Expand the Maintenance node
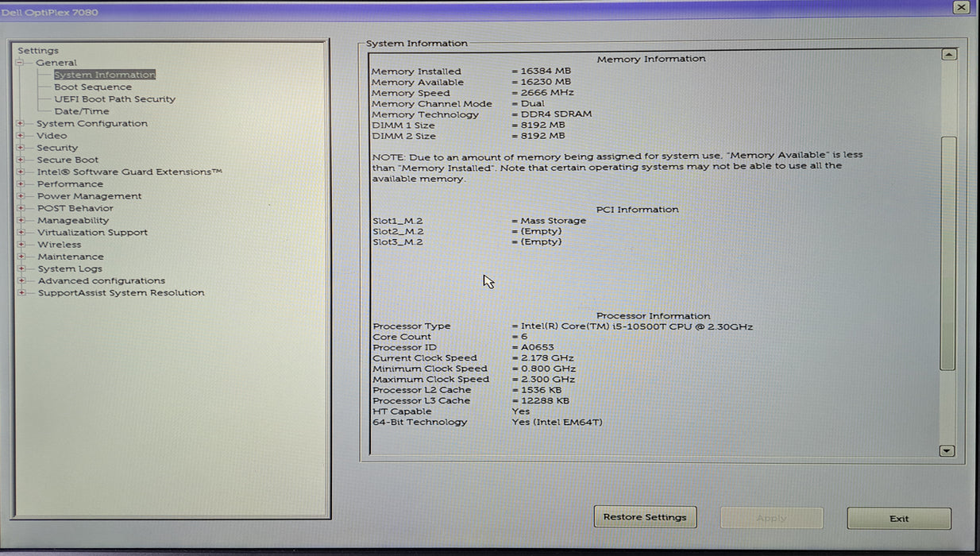 point(21,257)
